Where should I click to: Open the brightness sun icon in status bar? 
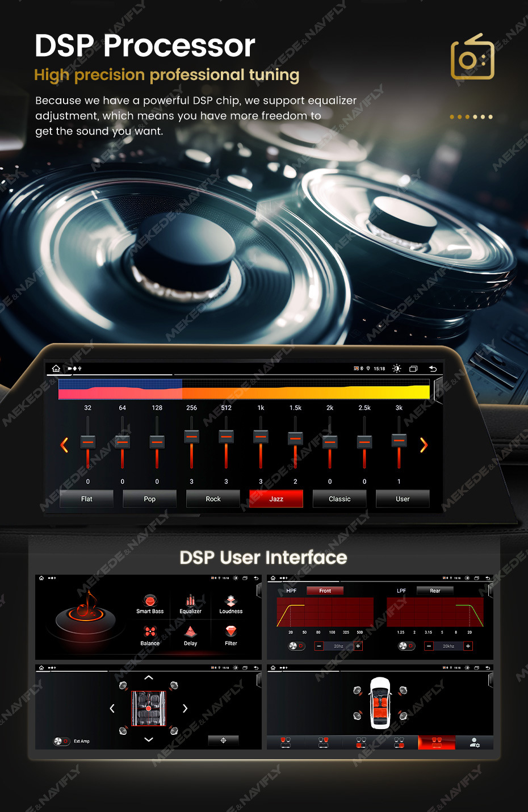click(396, 369)
